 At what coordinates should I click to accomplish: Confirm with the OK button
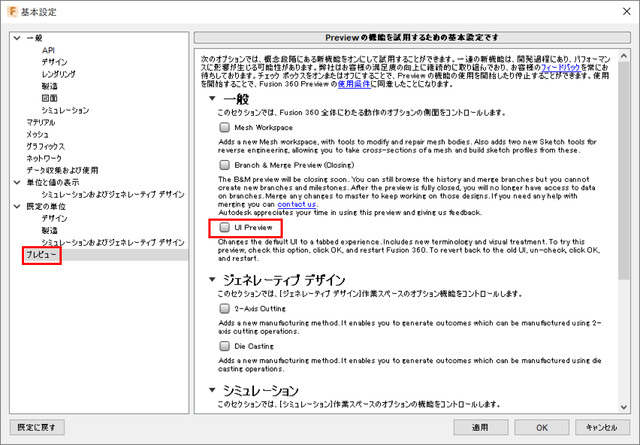pyautogui.click(x=542, y=427)
